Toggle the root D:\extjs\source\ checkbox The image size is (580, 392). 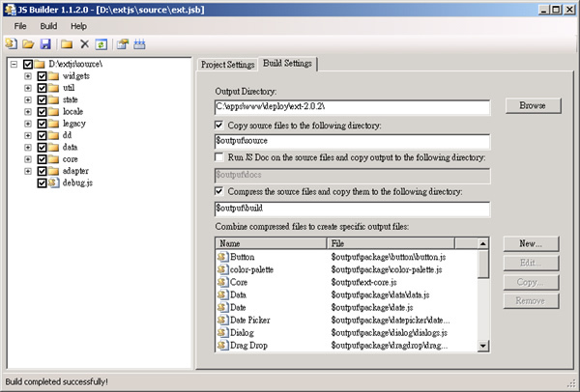pos(28,64)
